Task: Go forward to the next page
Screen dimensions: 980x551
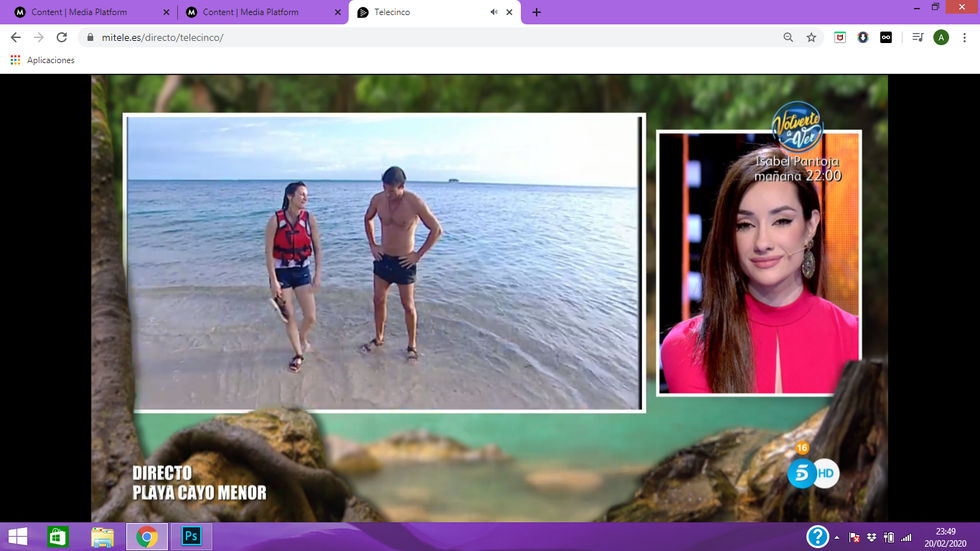Action: 39,37
